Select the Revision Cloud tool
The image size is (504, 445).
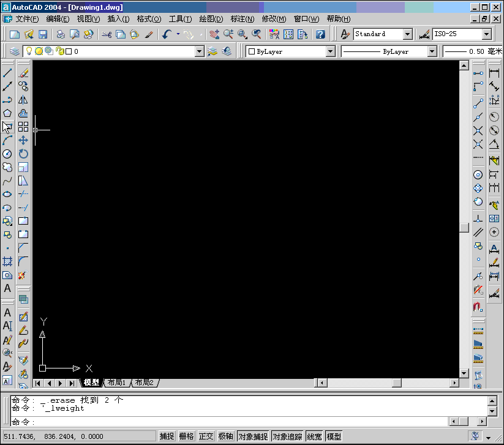[x=7, y=167]
